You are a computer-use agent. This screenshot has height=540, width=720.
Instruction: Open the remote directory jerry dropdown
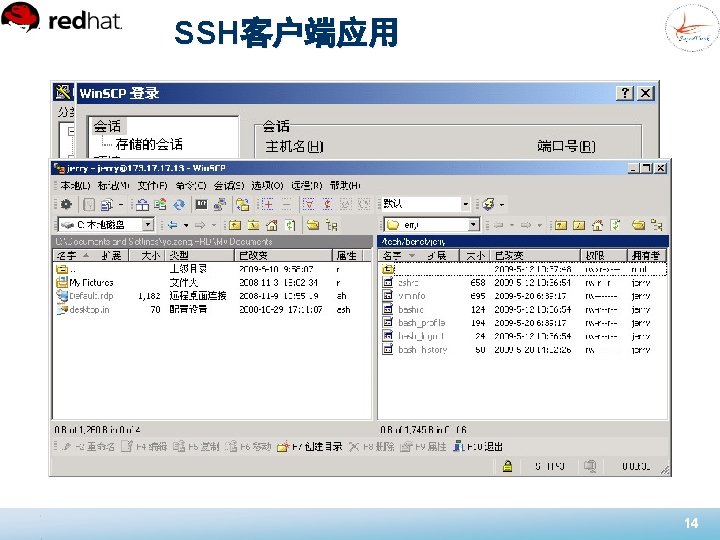[473, 225]
